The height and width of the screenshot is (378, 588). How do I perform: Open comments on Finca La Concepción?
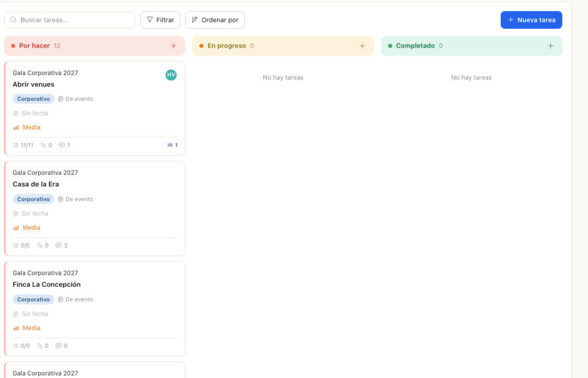pos(61,346)
